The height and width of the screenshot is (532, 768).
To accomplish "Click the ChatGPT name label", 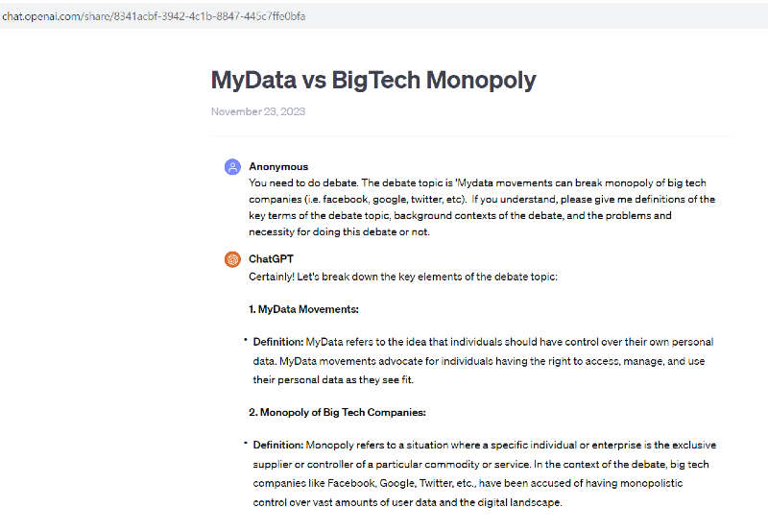I will pyautogui.click(x=271, y=258).
